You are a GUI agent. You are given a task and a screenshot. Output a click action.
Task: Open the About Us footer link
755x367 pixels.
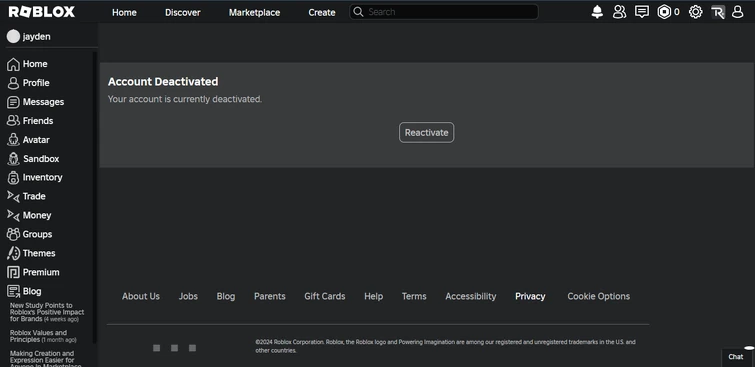(x=141, y=297)
